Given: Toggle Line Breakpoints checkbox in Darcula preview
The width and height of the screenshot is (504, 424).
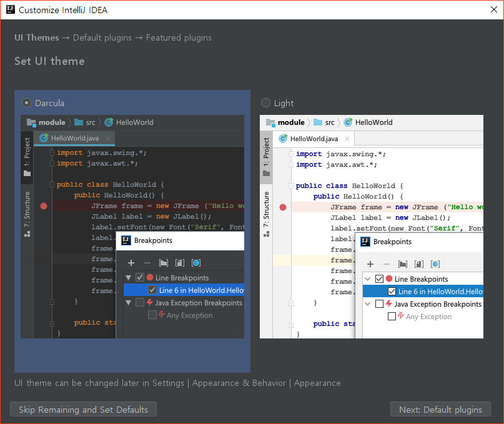Looking at the screenshot, I should (140, 277).
